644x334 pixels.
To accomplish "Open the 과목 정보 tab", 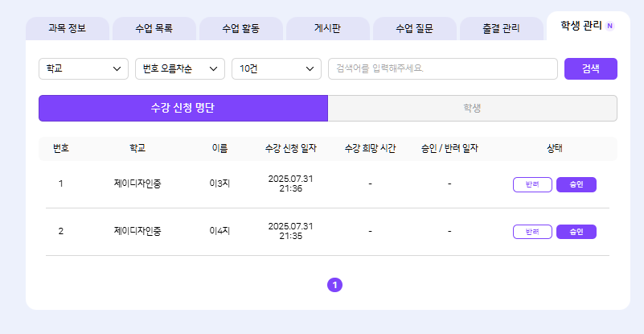I will [68, 29].
